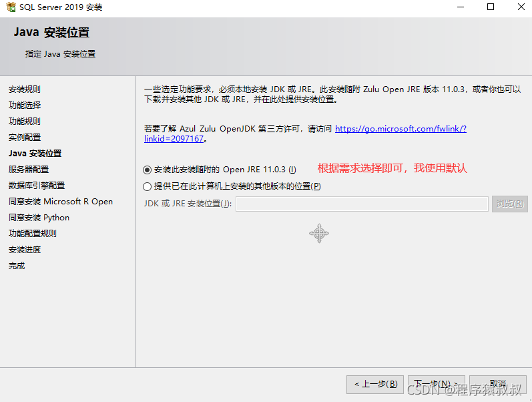The width and height of the screenshot is (532, 402).
Task: Click the 取消 cancel button
Action: [498, 385]
